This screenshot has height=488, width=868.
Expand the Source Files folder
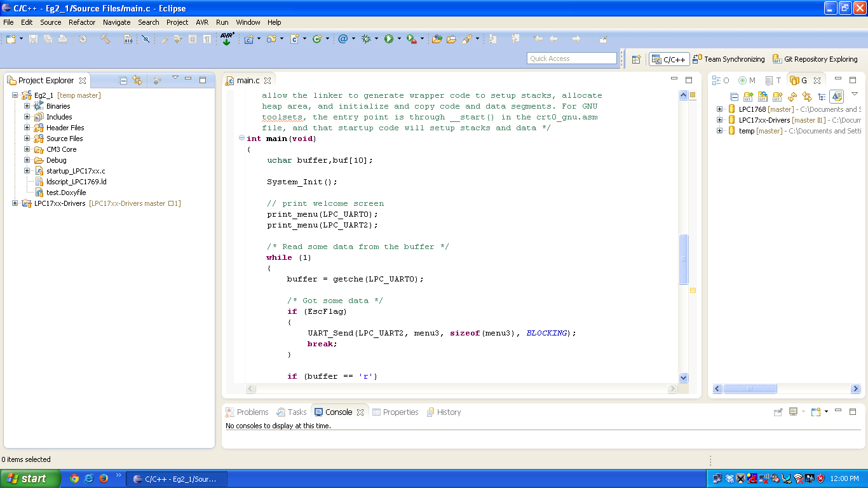click(27, 139)
